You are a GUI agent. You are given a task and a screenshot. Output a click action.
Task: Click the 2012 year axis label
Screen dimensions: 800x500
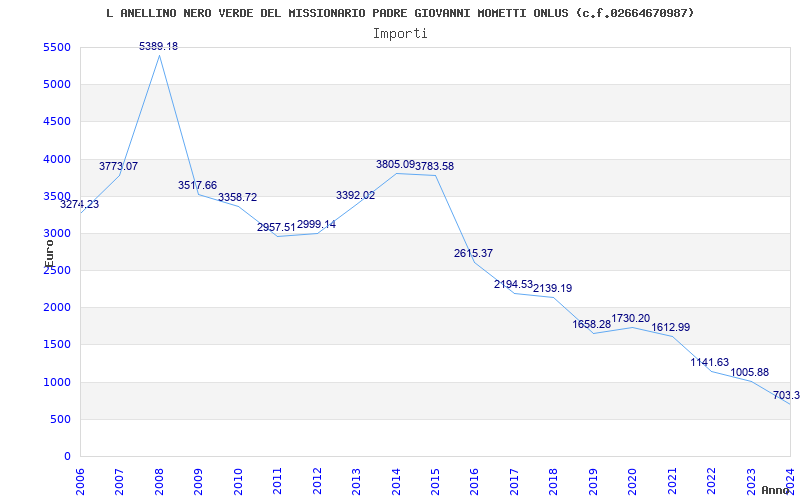317,481
